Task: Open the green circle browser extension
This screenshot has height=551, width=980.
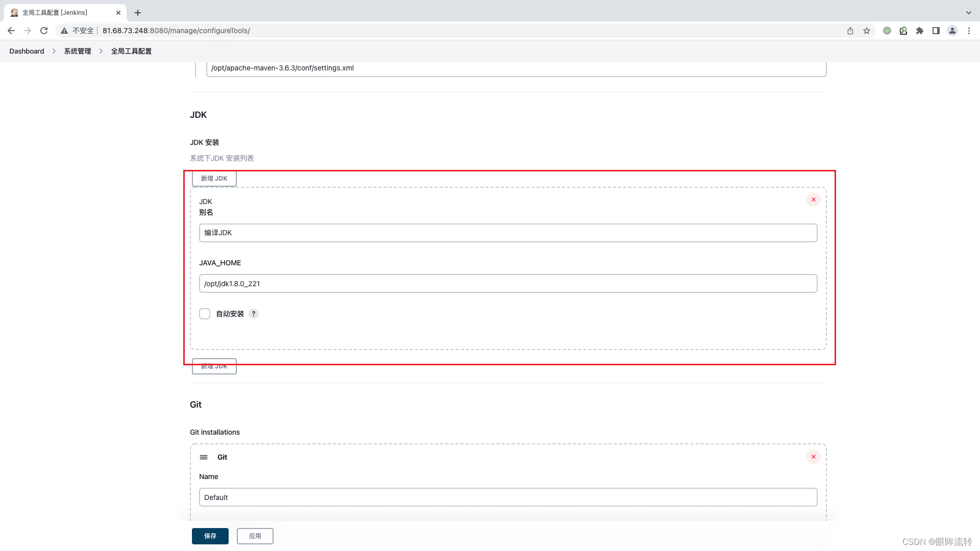Action: [887, 31]
